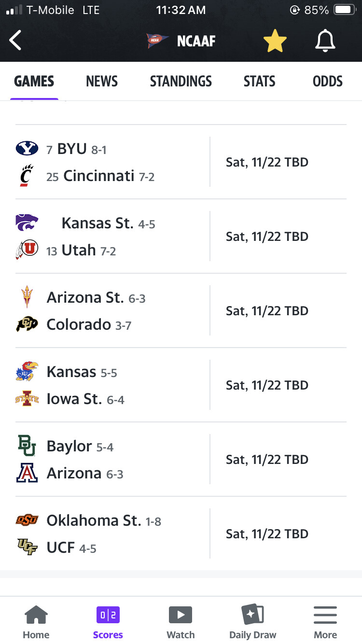
Task: Toggle the notification bell icon
Action: point(325,41)
